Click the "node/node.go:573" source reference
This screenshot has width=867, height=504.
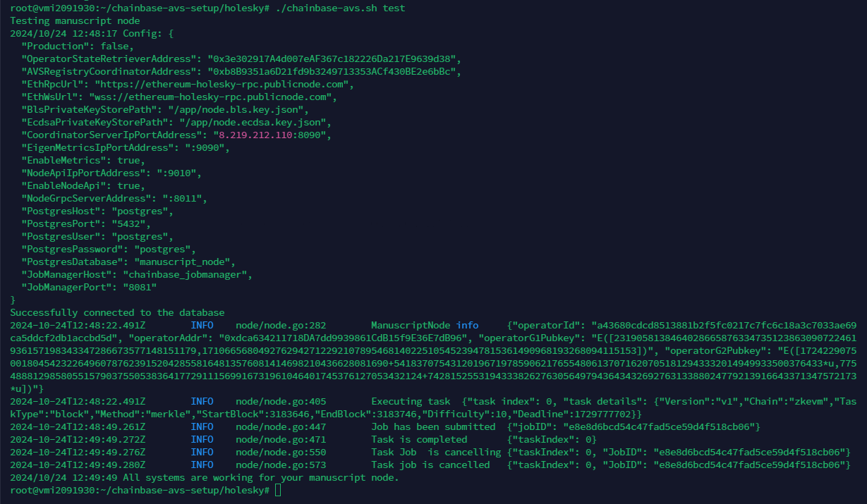(x=281, y=465)
